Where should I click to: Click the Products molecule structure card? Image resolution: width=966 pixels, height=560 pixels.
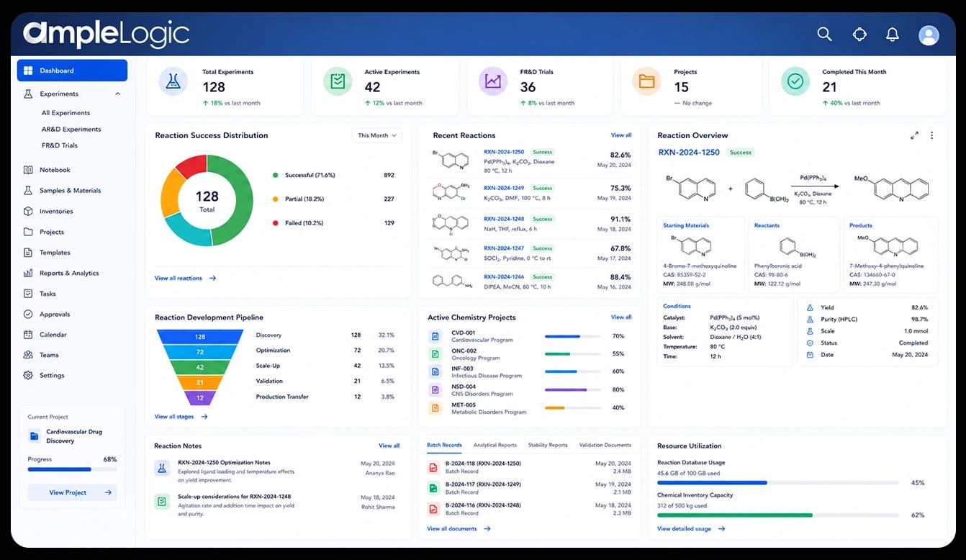(891, 253)
